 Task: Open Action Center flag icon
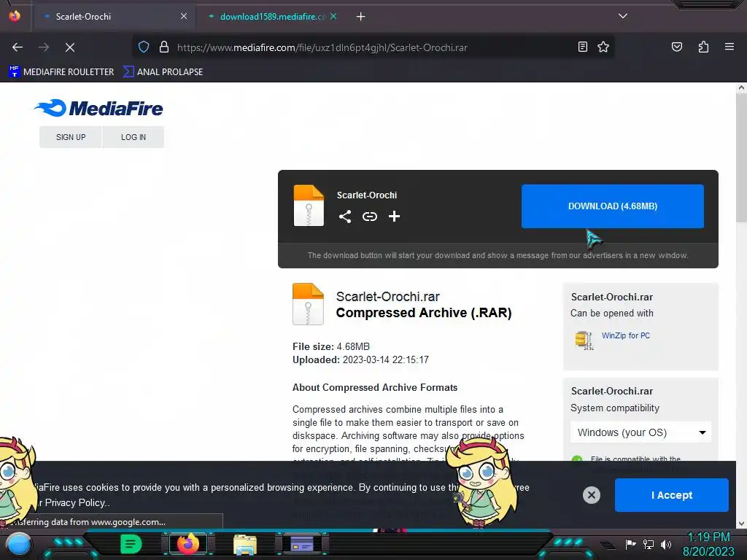click(630, 544)
